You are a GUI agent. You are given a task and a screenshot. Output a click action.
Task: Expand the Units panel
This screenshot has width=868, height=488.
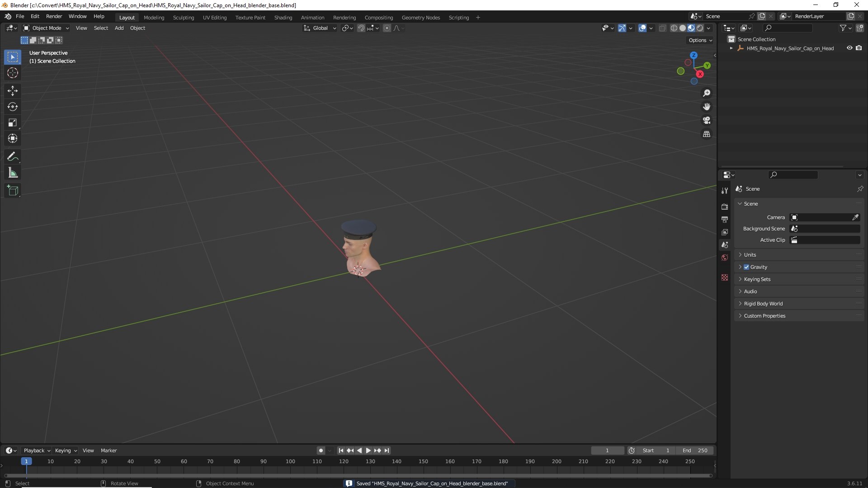[x=799, y=255]
